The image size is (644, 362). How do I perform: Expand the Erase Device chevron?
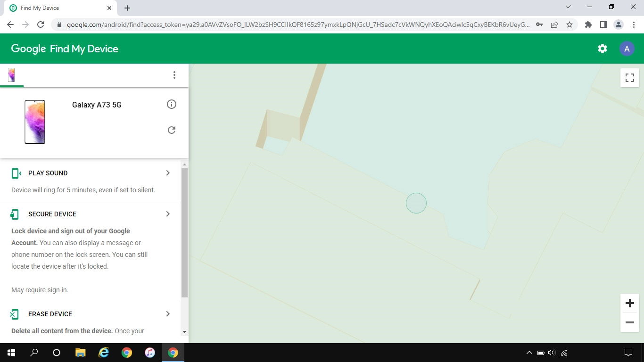[168, 314]
